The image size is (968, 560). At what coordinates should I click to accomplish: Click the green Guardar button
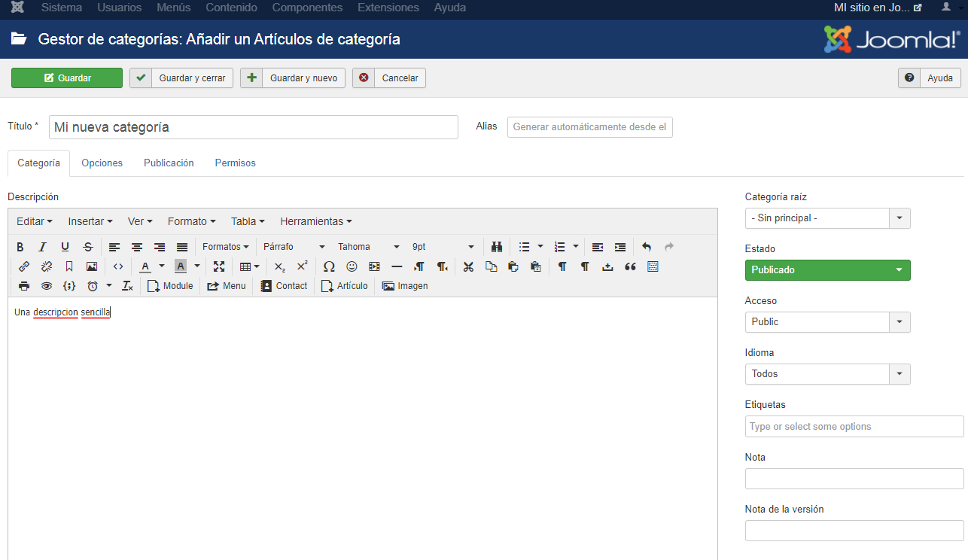tap(67, 78)
